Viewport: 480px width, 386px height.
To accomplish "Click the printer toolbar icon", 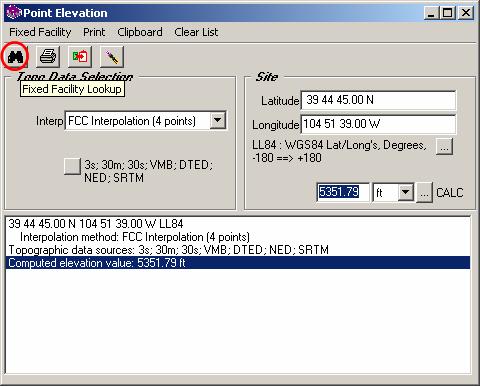I will 48,56.
